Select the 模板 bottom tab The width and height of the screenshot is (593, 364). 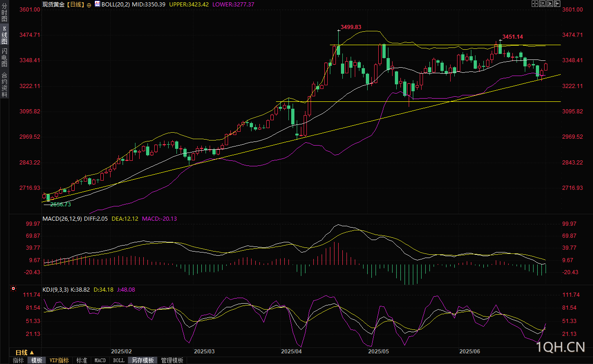point(37,360)
